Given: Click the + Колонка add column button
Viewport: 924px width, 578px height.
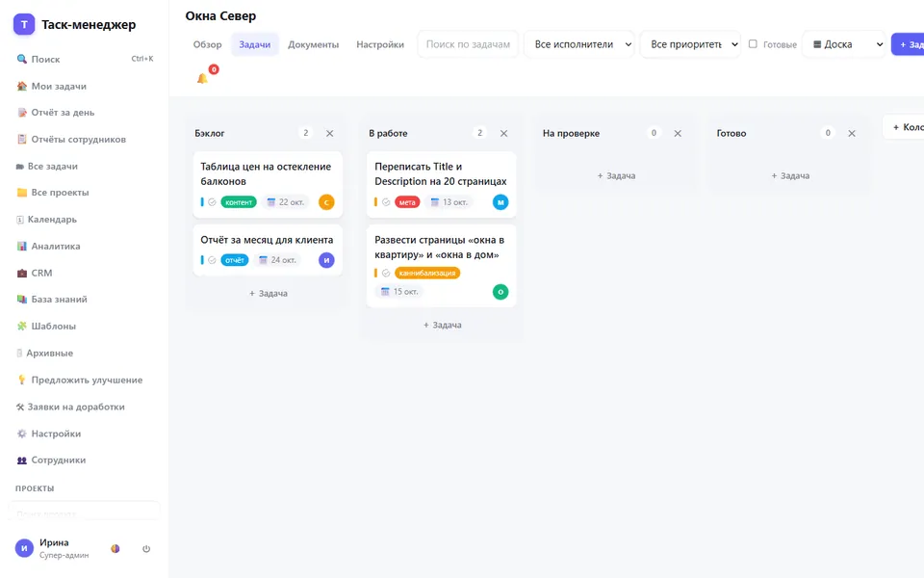Looking at the screenshot, I should coord(904,127).
